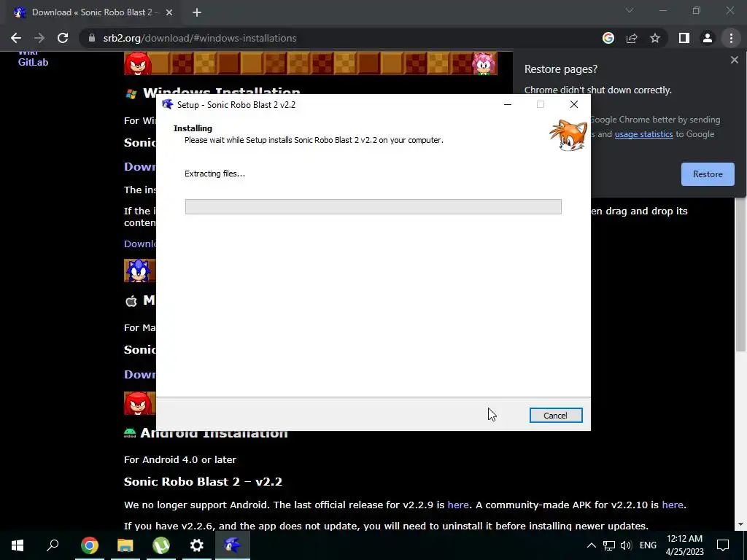
Task: Reload the srb2.org page
Action: pyautogui.click(x=63, y=38)
